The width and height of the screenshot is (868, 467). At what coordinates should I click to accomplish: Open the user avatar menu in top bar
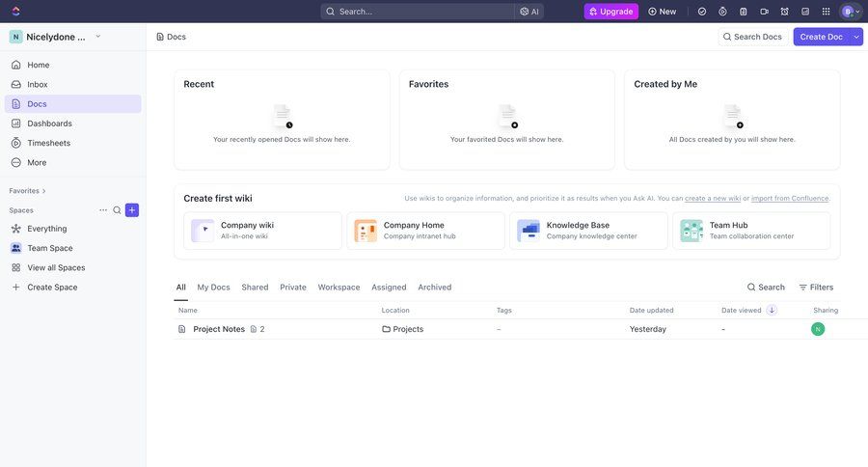click(851, 11)
